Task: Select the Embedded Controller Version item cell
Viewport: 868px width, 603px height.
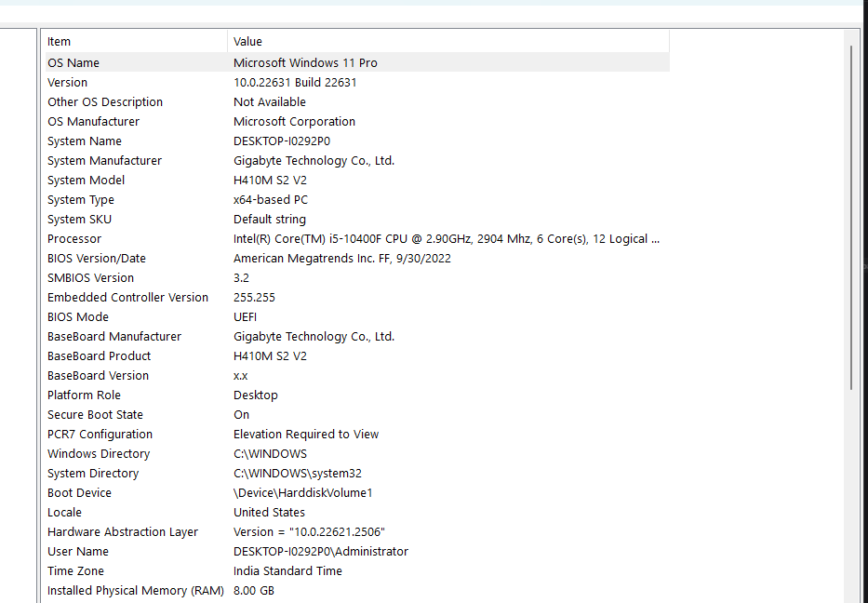Action: pos(127,298)
